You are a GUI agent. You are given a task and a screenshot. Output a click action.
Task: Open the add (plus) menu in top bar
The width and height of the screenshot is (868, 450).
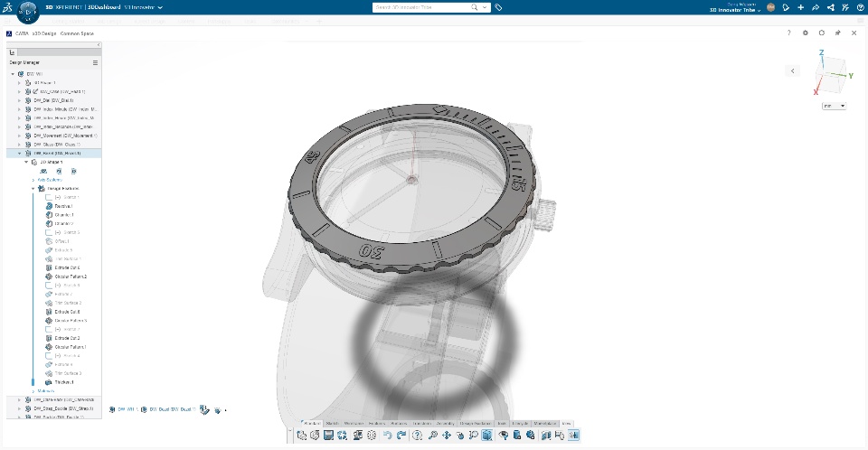pyautogui.click(x=800, y=7)
